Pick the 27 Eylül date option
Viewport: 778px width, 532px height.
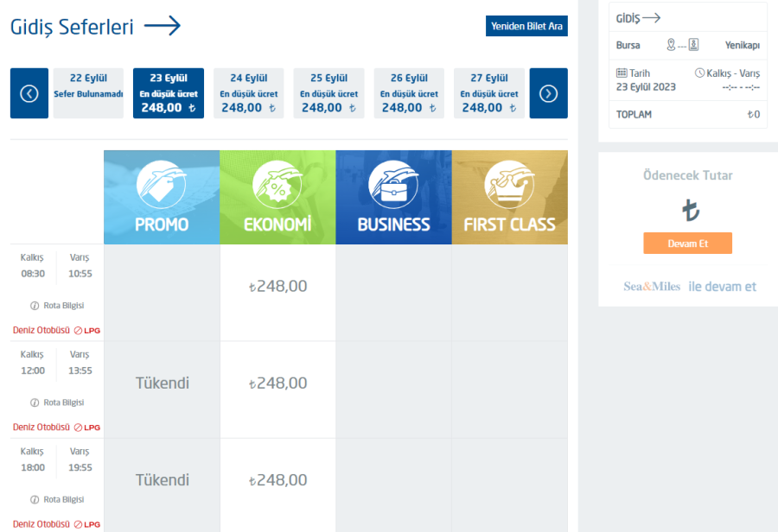click(x=489, y=93)
